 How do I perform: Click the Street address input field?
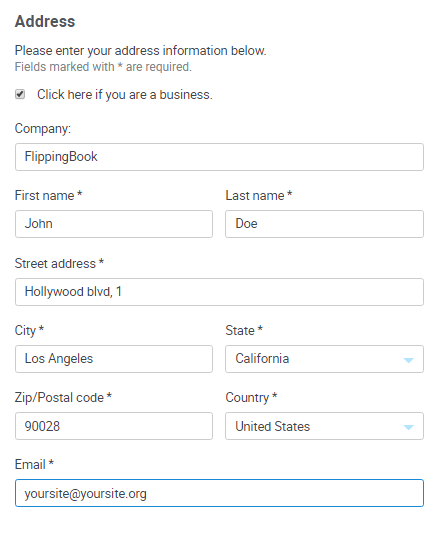tap(219, 292)
